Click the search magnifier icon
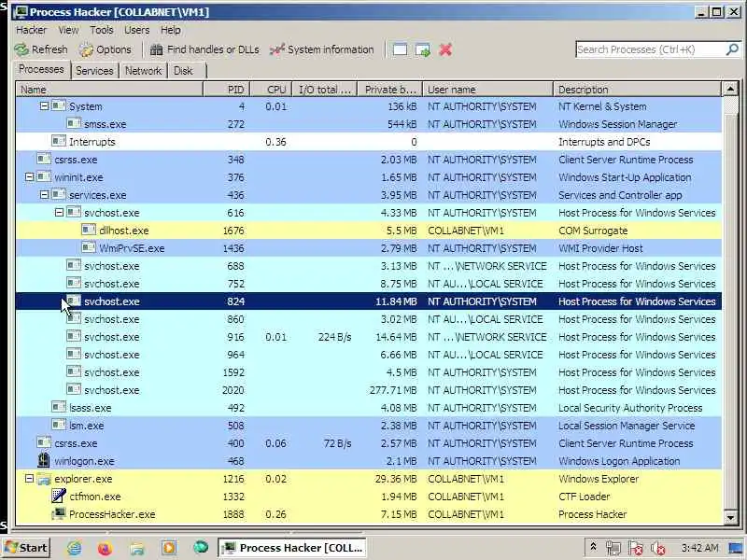The height and width of the screenshot is (560, 747). [732, 49]
